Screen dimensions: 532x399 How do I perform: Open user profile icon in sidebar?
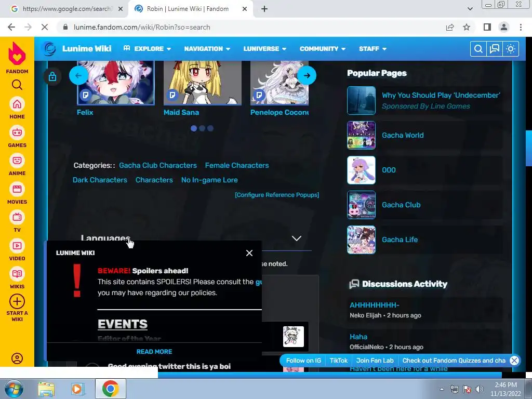(17, 358)
